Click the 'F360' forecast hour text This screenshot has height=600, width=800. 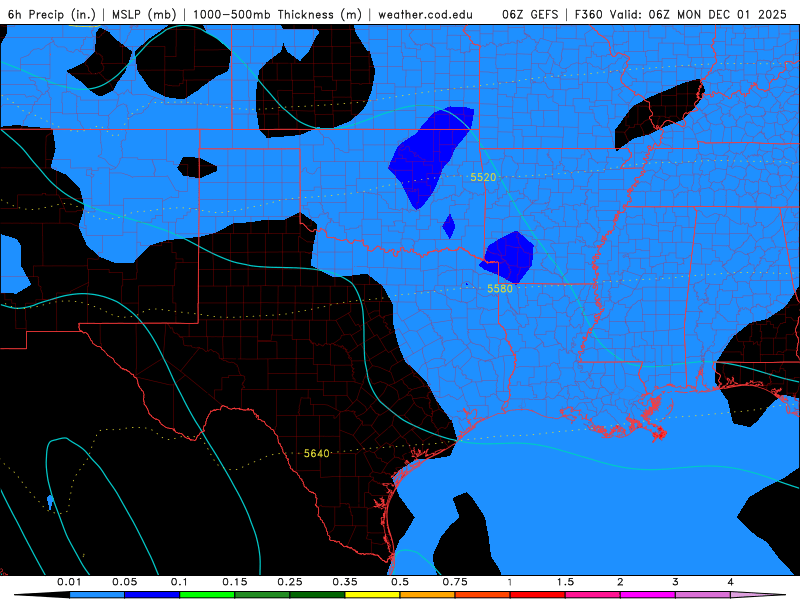coord(588,15)
